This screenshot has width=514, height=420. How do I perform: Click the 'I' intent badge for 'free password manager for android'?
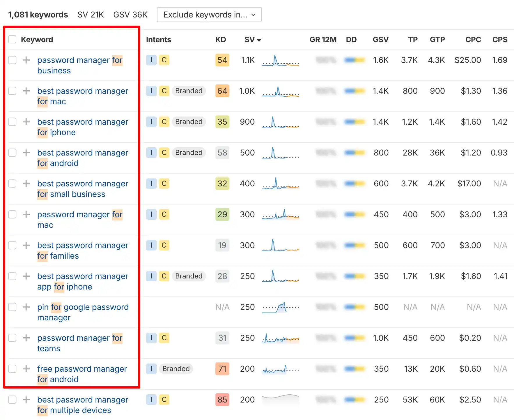[151, 369]
